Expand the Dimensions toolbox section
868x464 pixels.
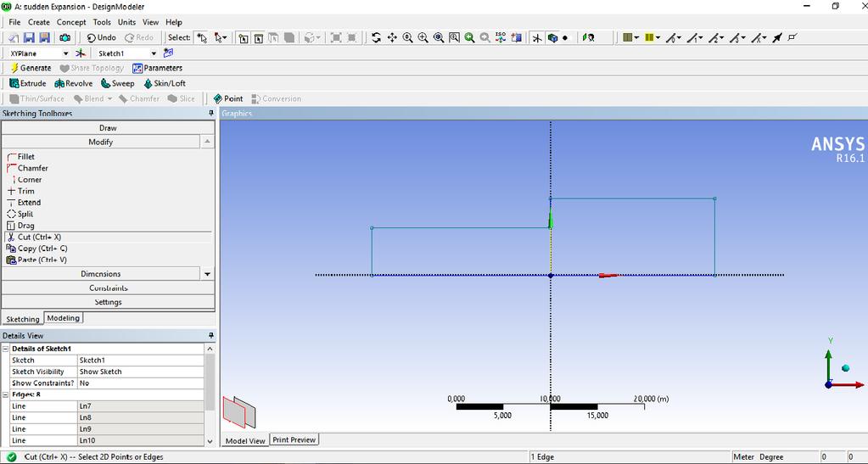coord(101,274)
